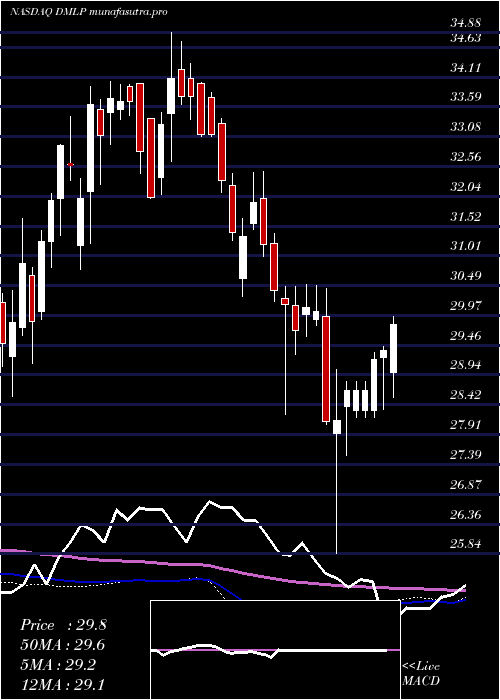The height and width of the screenshot is (700, 500).
Task: Click the tallest red candle near 29.97
Action: (326, 369)
